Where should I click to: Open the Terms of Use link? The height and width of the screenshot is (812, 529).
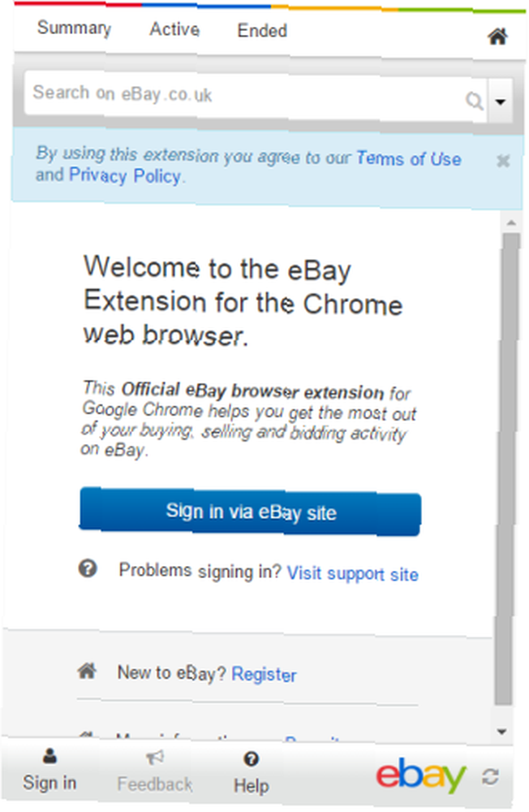[x=408, y=158]
